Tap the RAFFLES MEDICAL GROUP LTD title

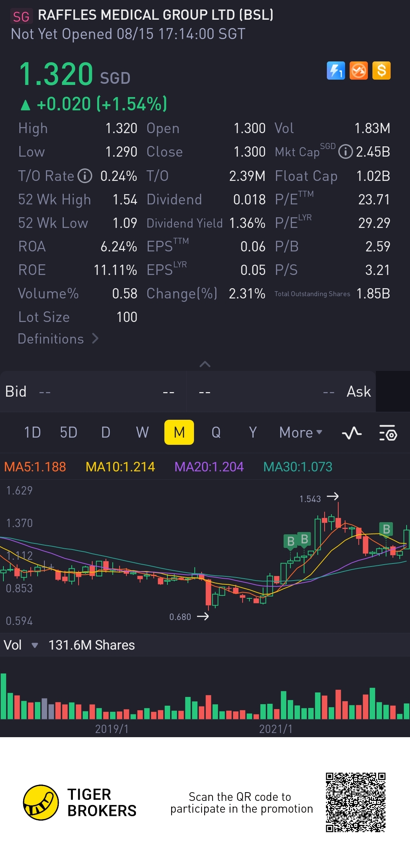(x=156, y=15)
